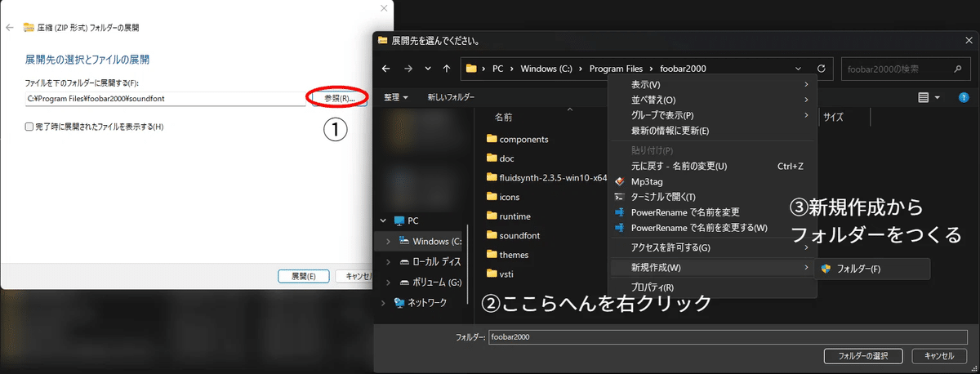Open 並べ替え(O) context submenu
The width and height of the screenshot is (980, 374).
coord(713,100)
